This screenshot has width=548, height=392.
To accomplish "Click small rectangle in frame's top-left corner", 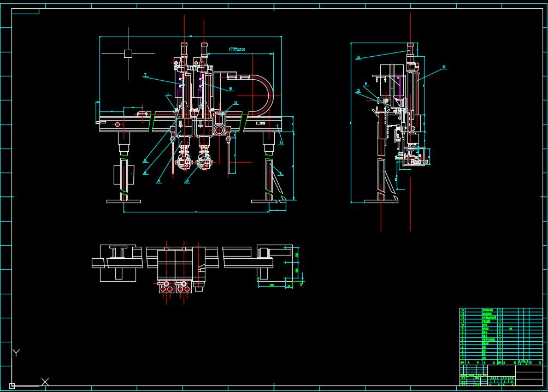I will [x=25, y=10].
